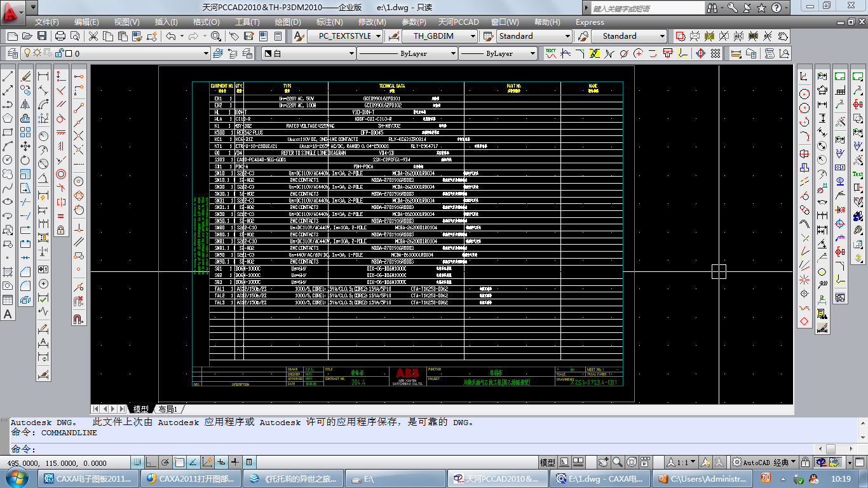868x488 pixels.
Task: Click the binoculars search icon
Action: tap(713, 8)
